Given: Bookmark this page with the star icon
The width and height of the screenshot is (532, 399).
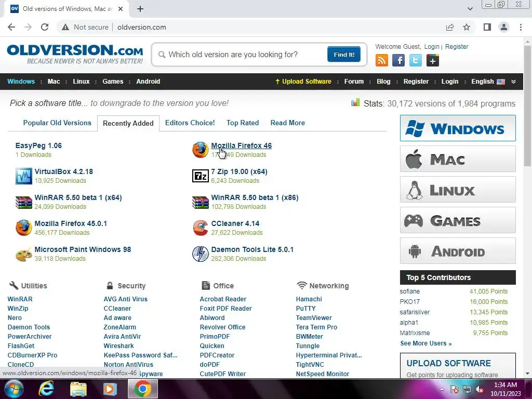Looking at the screenshot, I should 467,27.
